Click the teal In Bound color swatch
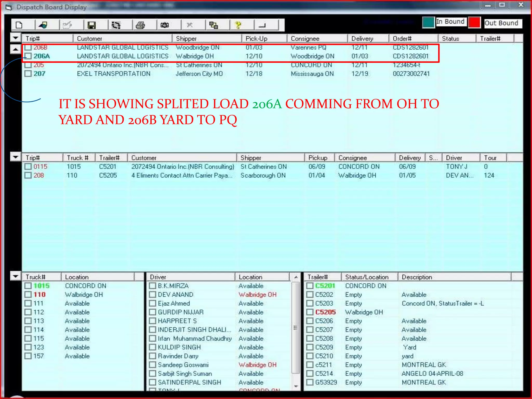This screenshot has height=399, width=532. click(428, 22)
